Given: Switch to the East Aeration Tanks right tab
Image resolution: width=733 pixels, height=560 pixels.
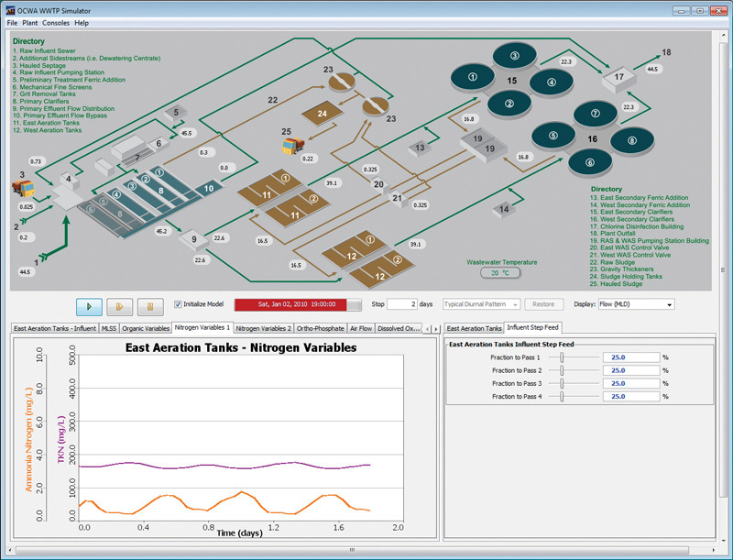Looking at the screenshot, I should coord(474,327).
